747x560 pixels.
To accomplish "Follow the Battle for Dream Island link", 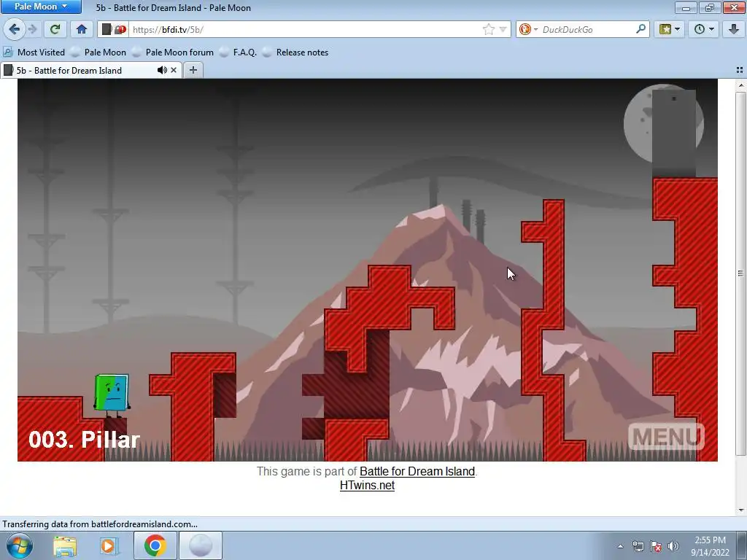I will point(417,472).
